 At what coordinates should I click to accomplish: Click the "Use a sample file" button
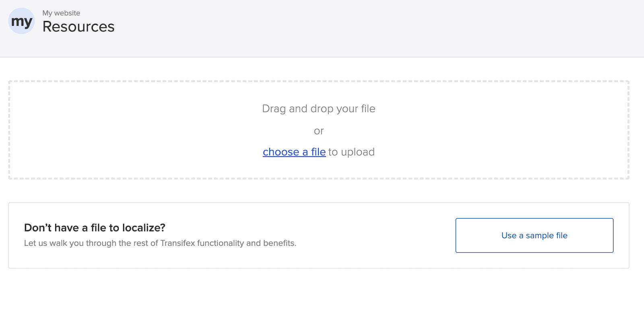pyautogui.click(x=534, y=235)
